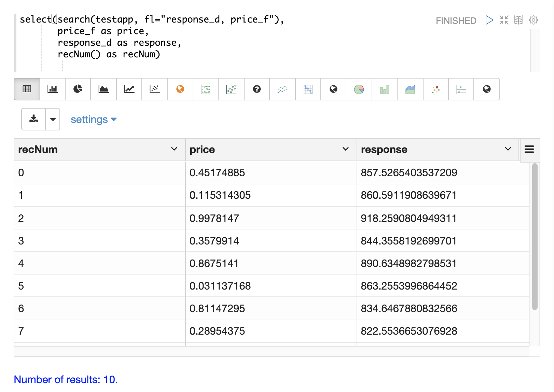Select the black pie chart visualization

pyautogui.click(x=78, y=89)
